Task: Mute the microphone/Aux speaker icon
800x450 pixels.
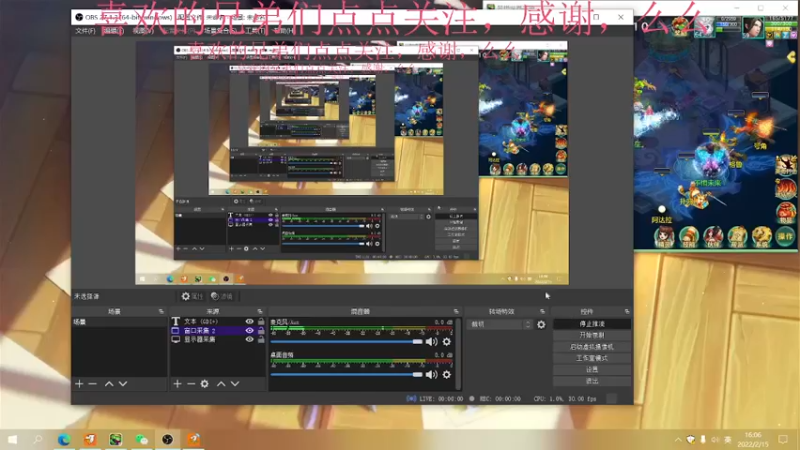Action: (432, 342)
